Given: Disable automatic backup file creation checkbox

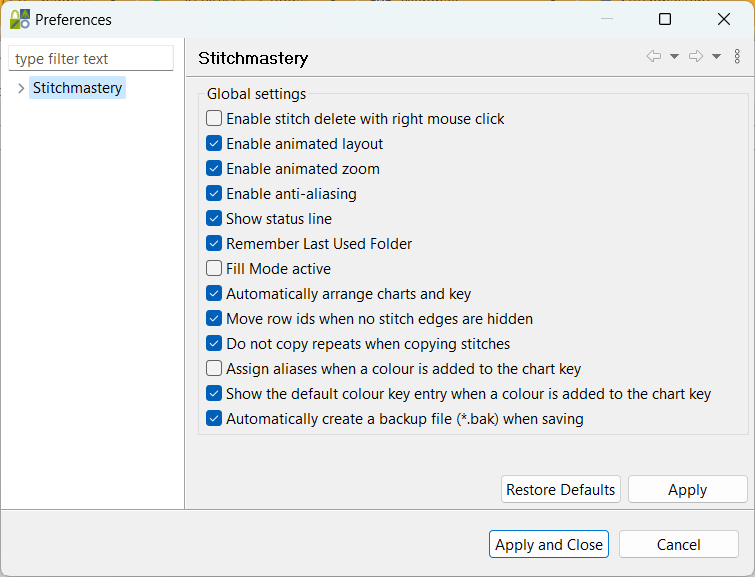Looking at the screenshot, I should tap(214, 419).
